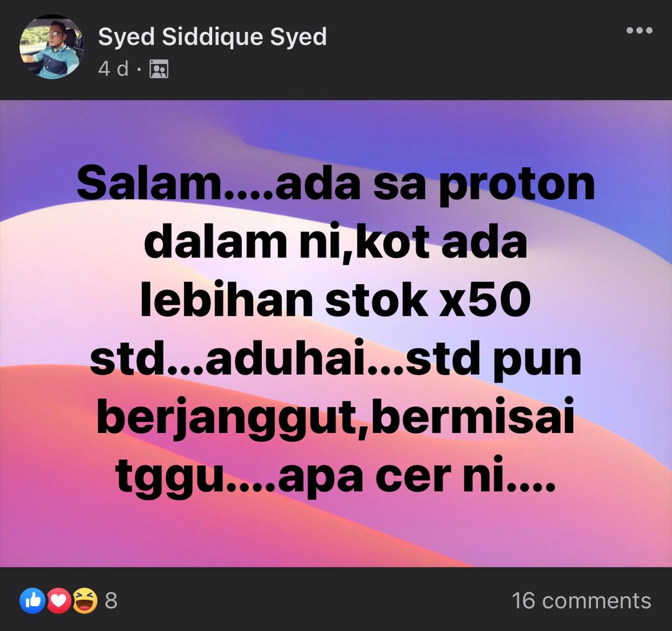
Task: Click the "tggu....apa cer ni...." text line
Action: click(x=336, y=477)
